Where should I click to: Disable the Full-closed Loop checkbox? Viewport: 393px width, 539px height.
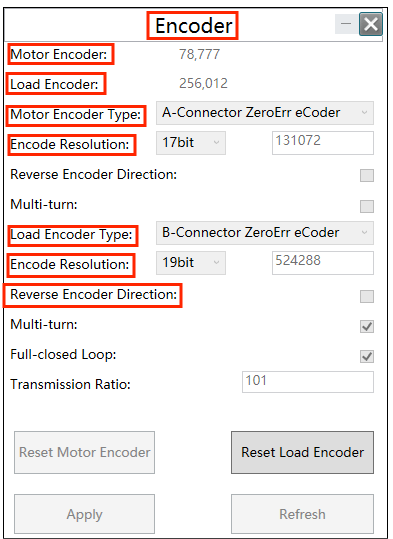(367, 356)
